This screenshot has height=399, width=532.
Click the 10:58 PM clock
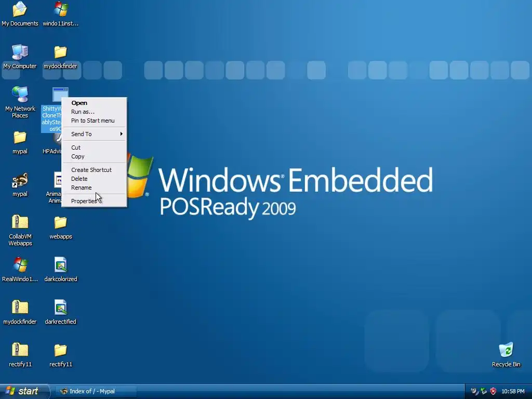(513, 391)
